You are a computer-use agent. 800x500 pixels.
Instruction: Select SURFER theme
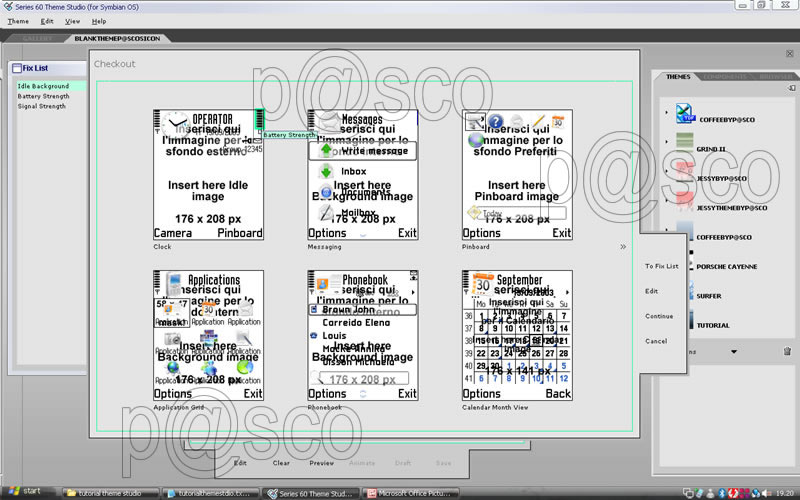[709, 296]
